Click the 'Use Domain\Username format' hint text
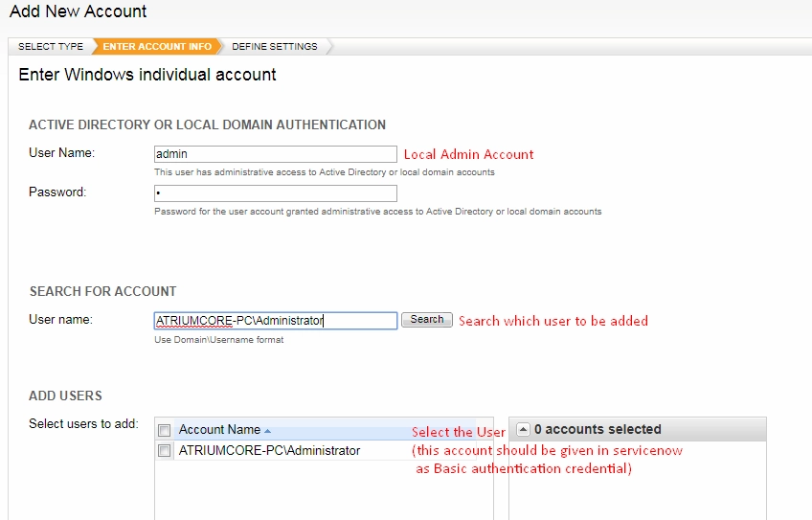Viewport: 812px width, 520px height. pos(219,340)
